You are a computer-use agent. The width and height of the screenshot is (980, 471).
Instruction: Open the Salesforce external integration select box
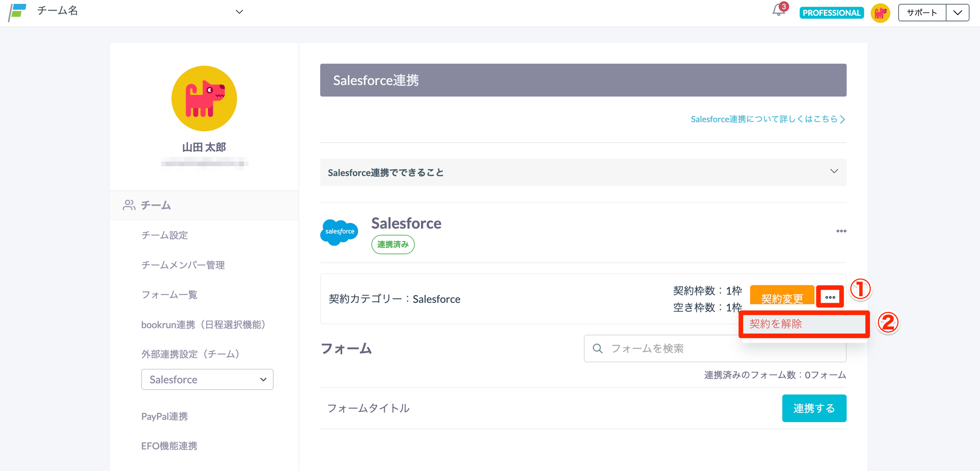tap(207, 380)
